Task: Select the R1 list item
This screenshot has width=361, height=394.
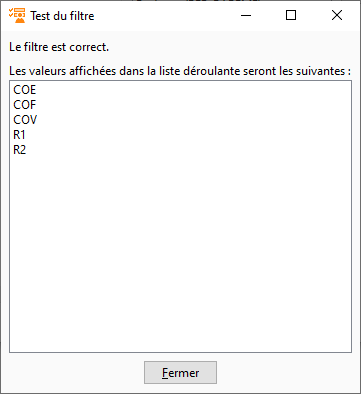Action: pos(19,135)
